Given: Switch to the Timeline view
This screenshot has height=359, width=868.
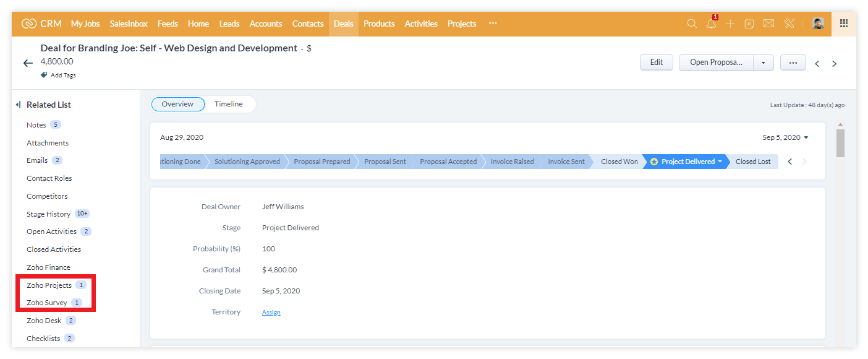Looking at the screenshot, I should tap(229, 104).
